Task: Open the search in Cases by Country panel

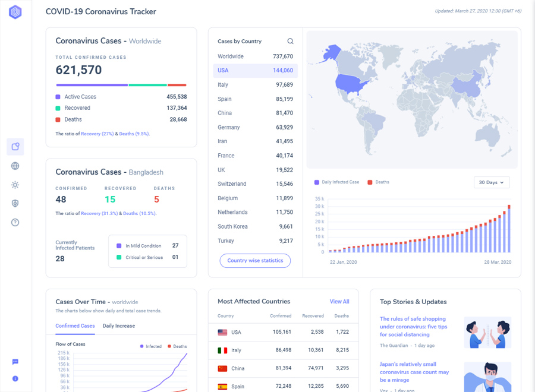Action: point(290,41)
